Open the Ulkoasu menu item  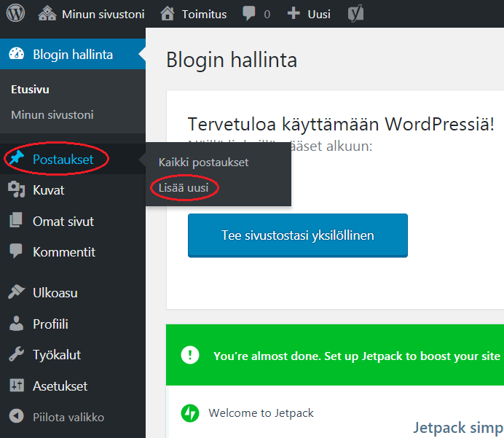tap(55, 293)
